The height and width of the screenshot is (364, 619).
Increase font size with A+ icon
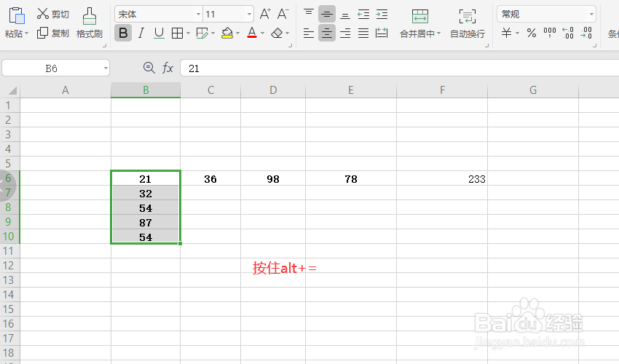[265, 15]
